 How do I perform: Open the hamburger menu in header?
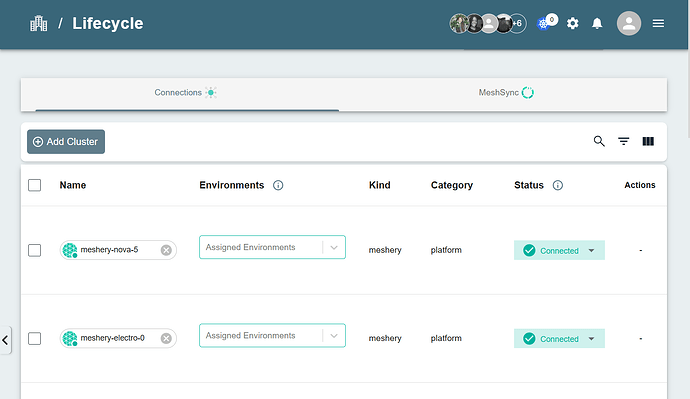[x=658, y=23]
